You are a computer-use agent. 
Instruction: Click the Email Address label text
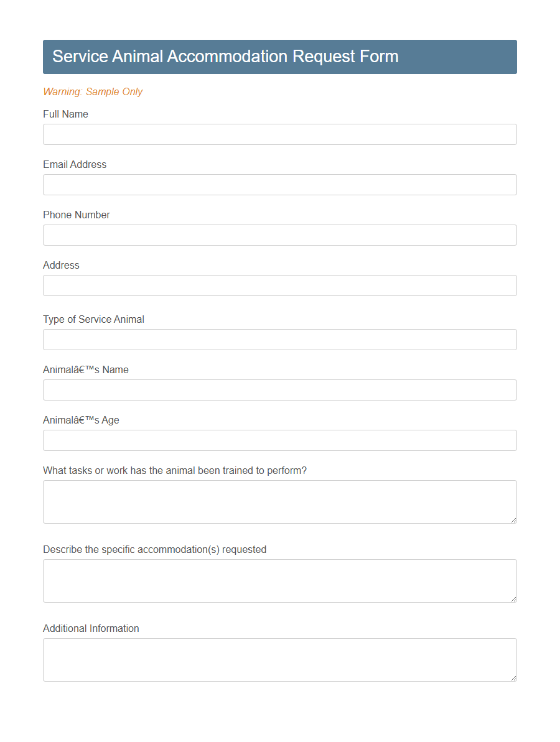click(75, 164)
